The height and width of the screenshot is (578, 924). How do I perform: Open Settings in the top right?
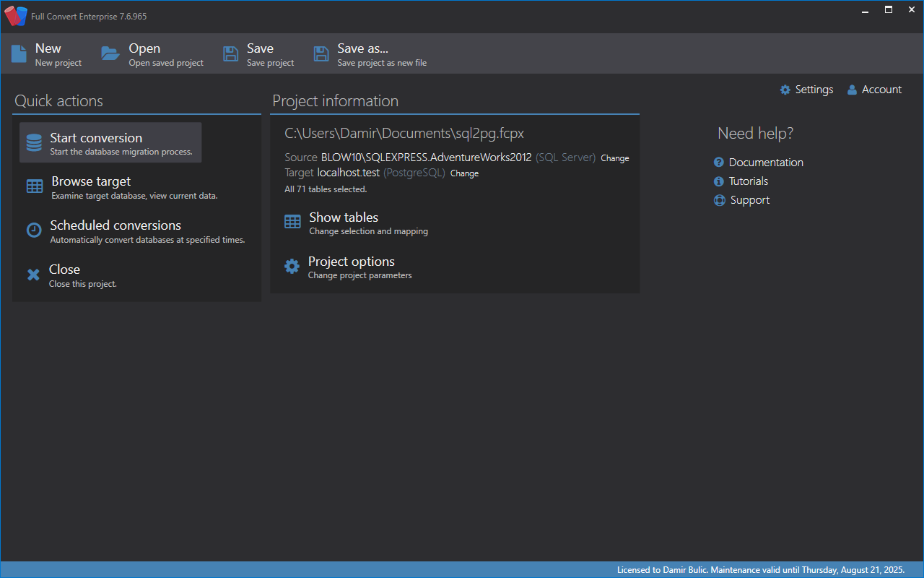coord(806,90)
